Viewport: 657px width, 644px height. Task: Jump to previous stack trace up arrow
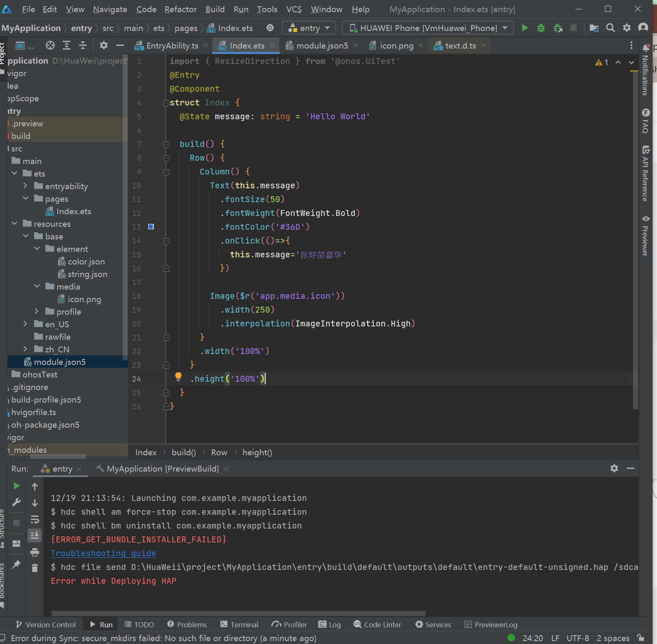35,486
